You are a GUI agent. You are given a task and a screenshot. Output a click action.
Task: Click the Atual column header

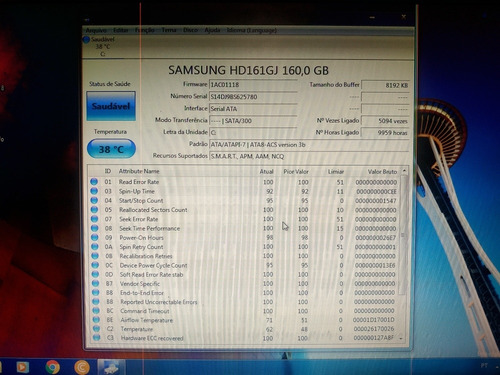coord(266,172)
